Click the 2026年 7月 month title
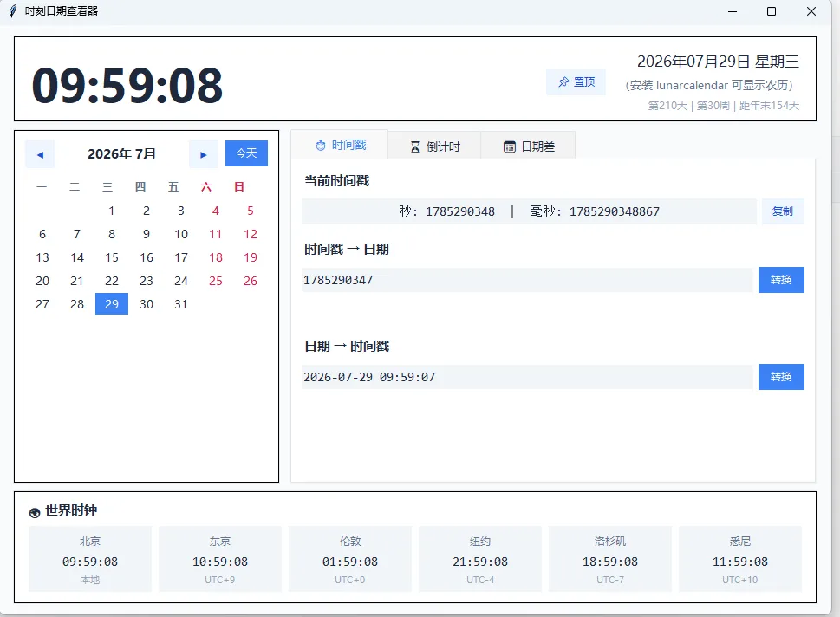This screenshot has width=840, height=617. pos(121,154)
